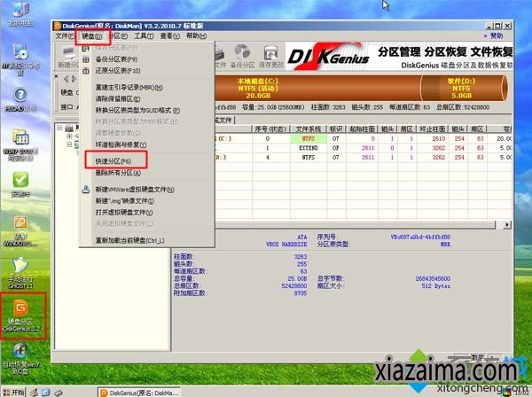
Task: Click the 2610 ending cylinder value
Action: (438, 138)
